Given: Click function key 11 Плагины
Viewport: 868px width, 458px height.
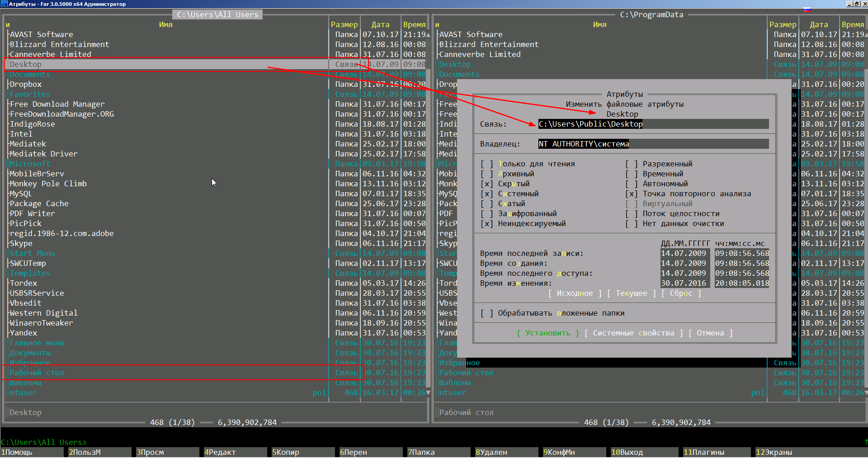Looking at the screenshot, I should tap(717, 452).
